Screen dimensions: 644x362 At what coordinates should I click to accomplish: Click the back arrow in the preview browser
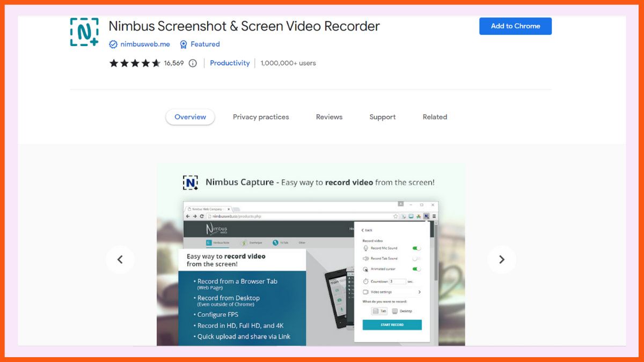[x=188, y=216]
